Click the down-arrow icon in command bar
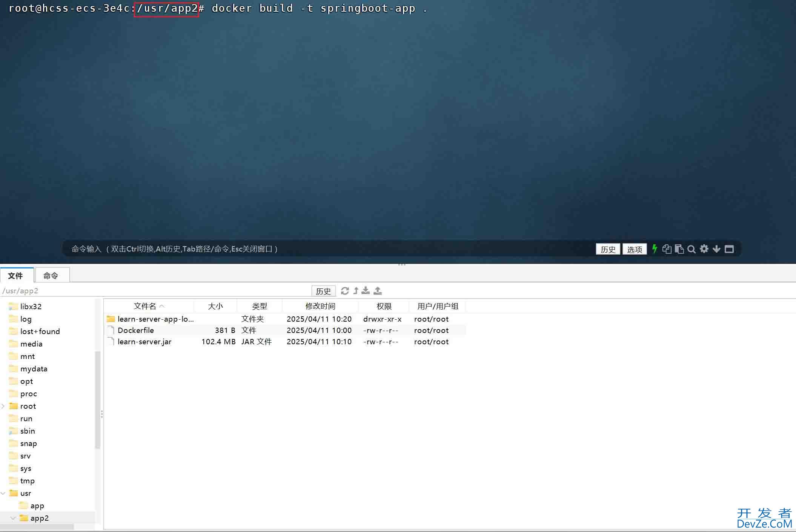The height and width of the screenshot is (532, 796). (716, 249)
